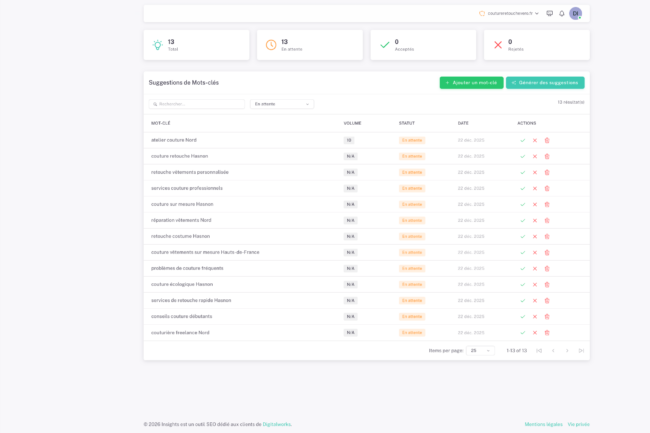Screen dimensions: 650x433
Task: Go to the next results page
Action: coord(566,350)
